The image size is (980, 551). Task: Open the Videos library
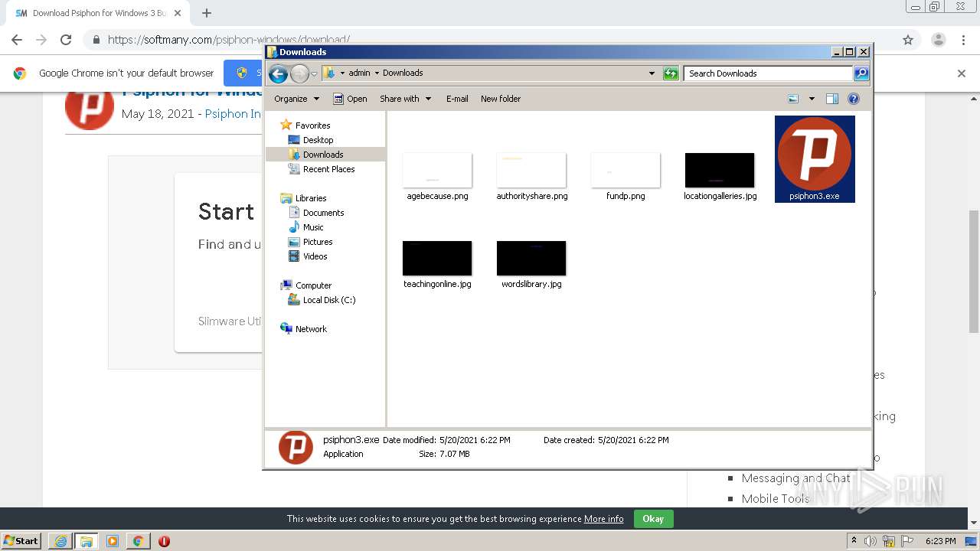pos(315,256)
